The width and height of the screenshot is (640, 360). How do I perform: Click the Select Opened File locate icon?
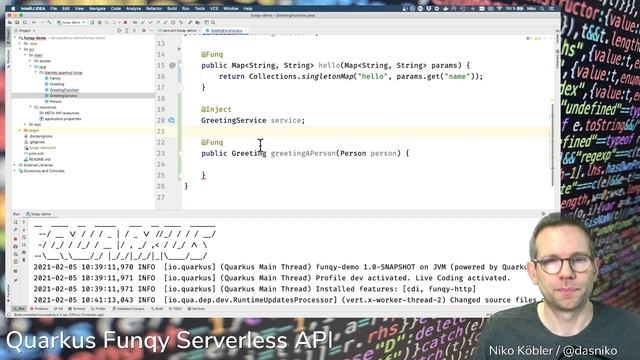click(x=119, y=31)
